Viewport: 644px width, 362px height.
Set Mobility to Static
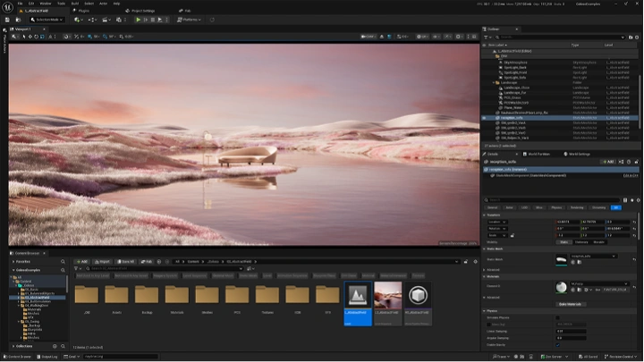[x=563, y=242]
